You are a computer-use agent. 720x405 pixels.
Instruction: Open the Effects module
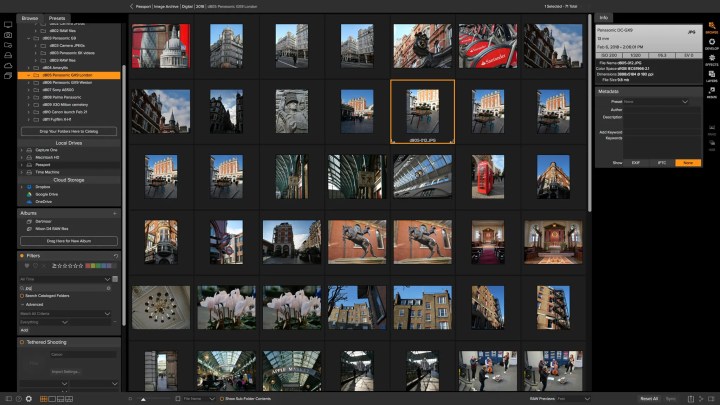pyautogui.click(x=711, y=60)
